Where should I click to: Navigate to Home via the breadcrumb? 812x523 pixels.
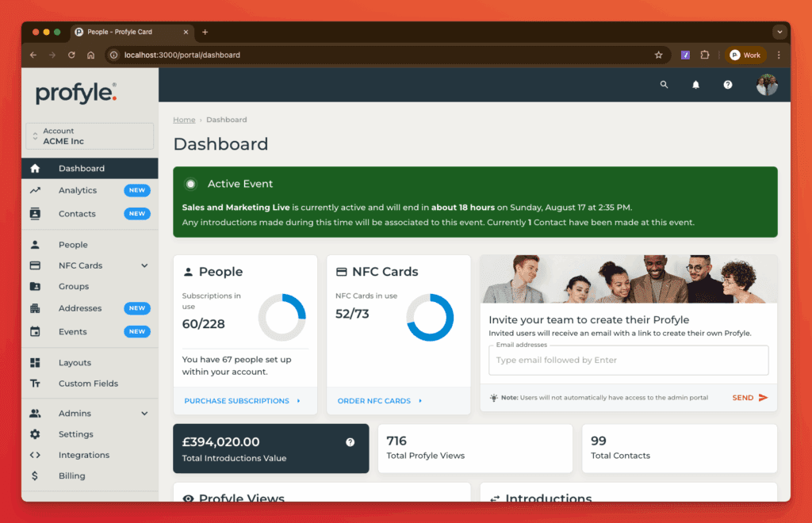184,120
